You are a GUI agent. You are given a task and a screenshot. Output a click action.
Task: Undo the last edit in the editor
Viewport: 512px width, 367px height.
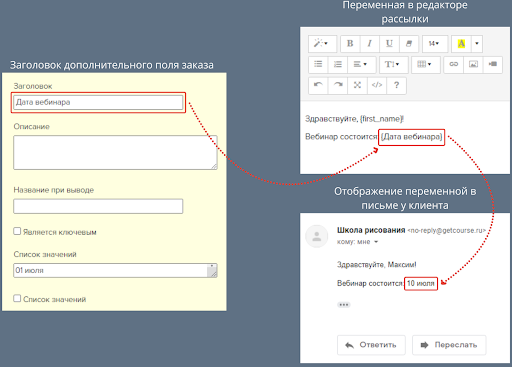[318, 85]
